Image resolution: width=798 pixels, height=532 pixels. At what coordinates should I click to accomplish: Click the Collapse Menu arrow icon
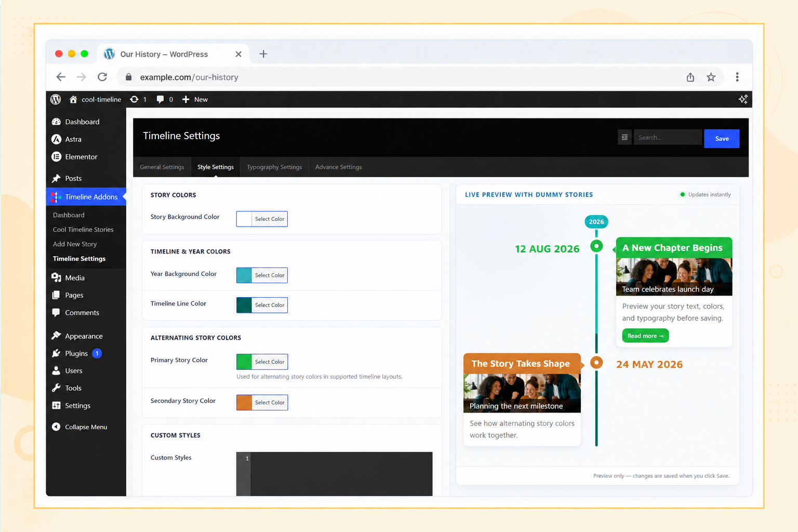(x=56, y=427)
